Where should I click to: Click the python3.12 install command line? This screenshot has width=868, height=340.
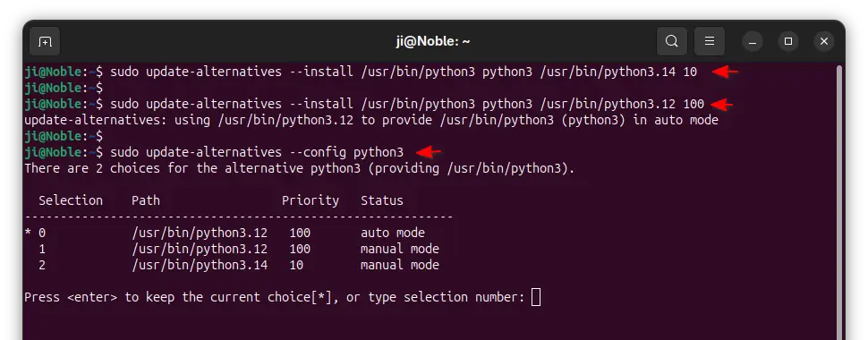[x=364, y=104]
